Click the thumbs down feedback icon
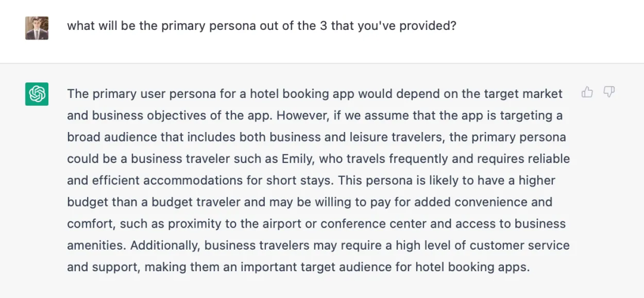This screenshot has width=644, height=298. coord(609,92)
